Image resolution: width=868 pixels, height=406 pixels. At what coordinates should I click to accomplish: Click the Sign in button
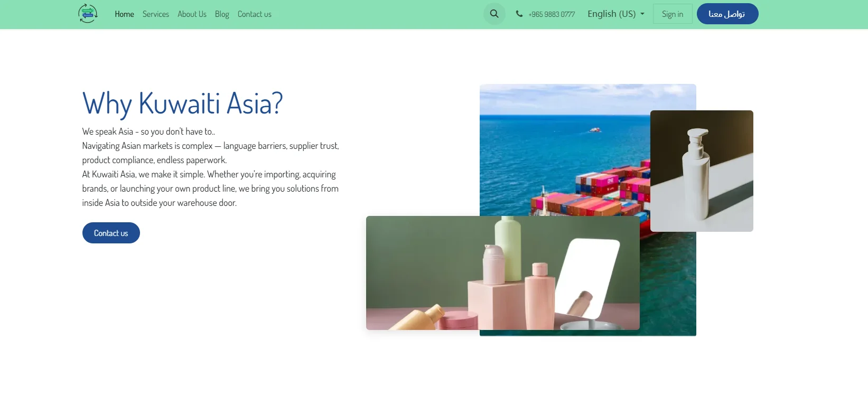tap(673, 14)
